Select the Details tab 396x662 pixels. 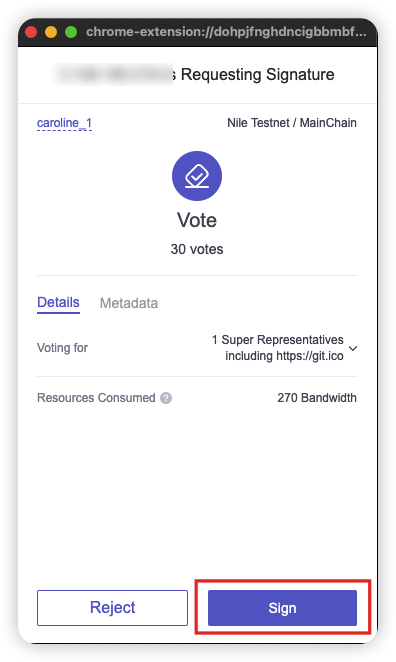[x=58, y=303]
